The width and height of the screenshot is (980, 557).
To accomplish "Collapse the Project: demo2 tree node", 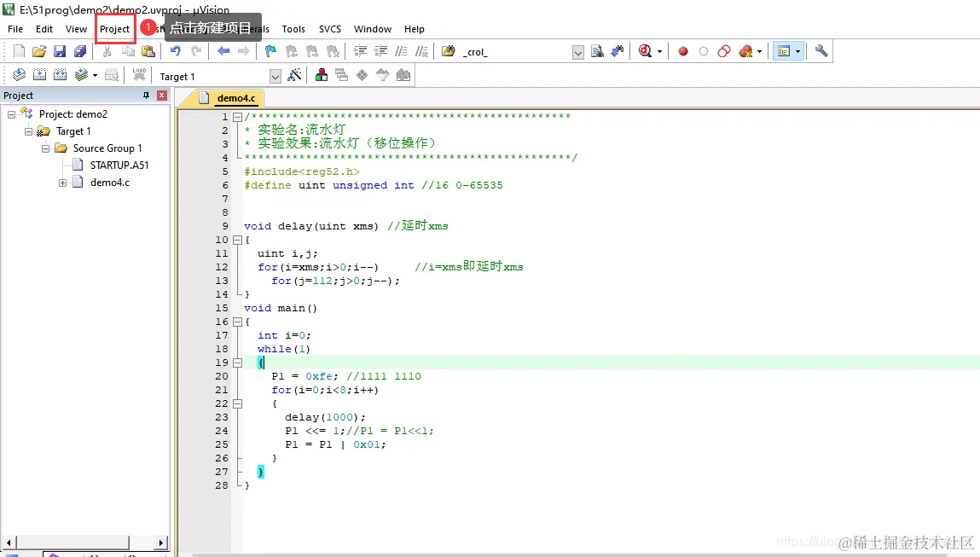I will click(11, 114).
